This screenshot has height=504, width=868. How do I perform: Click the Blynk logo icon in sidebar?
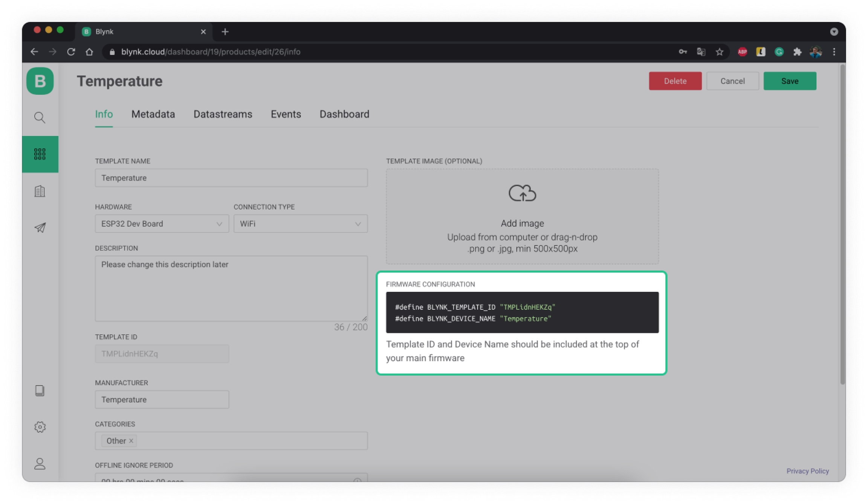coord(40,81)
